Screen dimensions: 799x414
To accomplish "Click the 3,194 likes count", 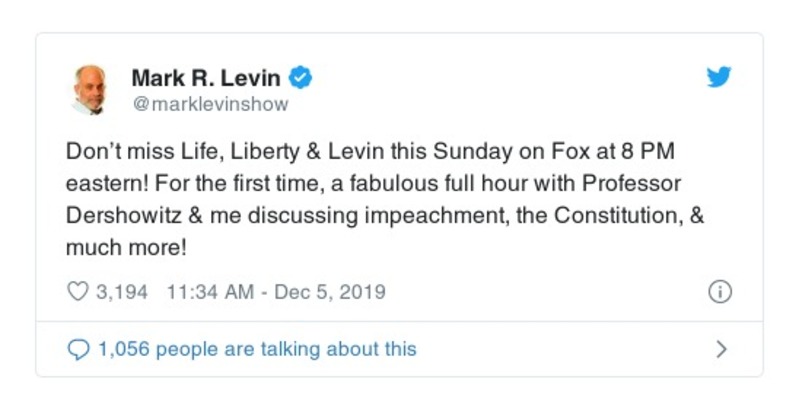I will (120, 293).
